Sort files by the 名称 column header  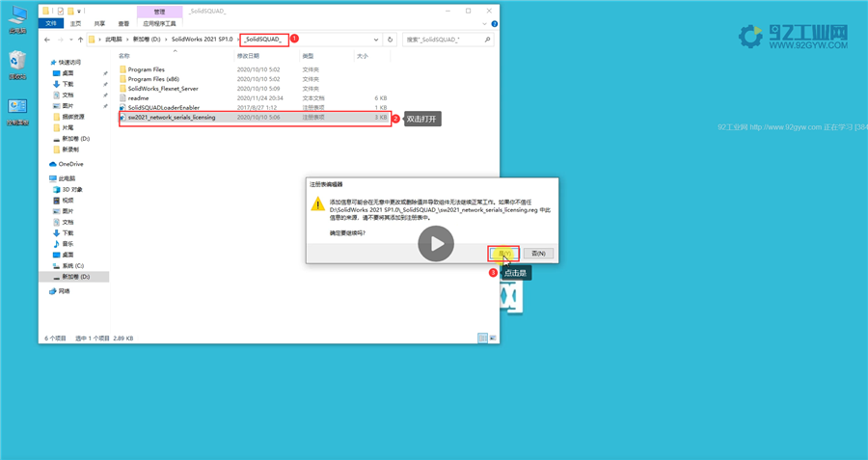175,56
